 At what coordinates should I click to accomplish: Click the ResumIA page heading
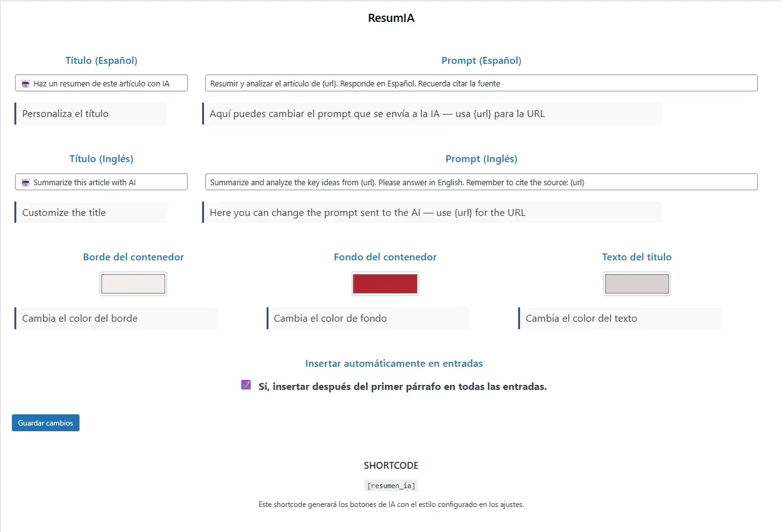tap(391, 18)
